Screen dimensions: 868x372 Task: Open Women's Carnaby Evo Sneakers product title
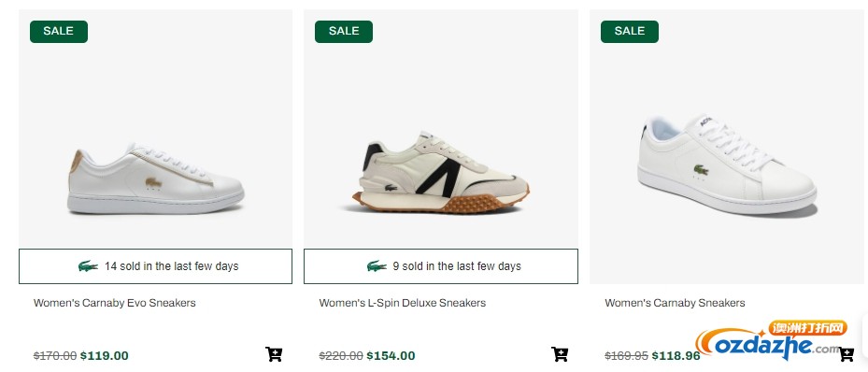point(115,303)
